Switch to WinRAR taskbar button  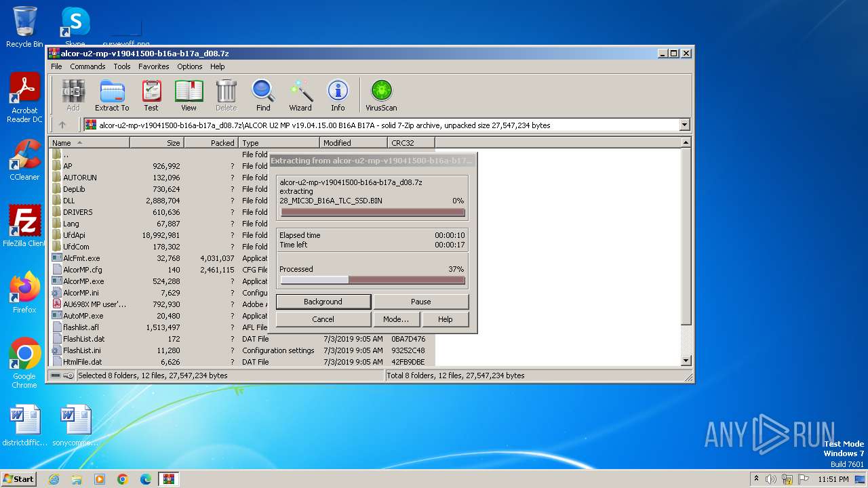169,479
